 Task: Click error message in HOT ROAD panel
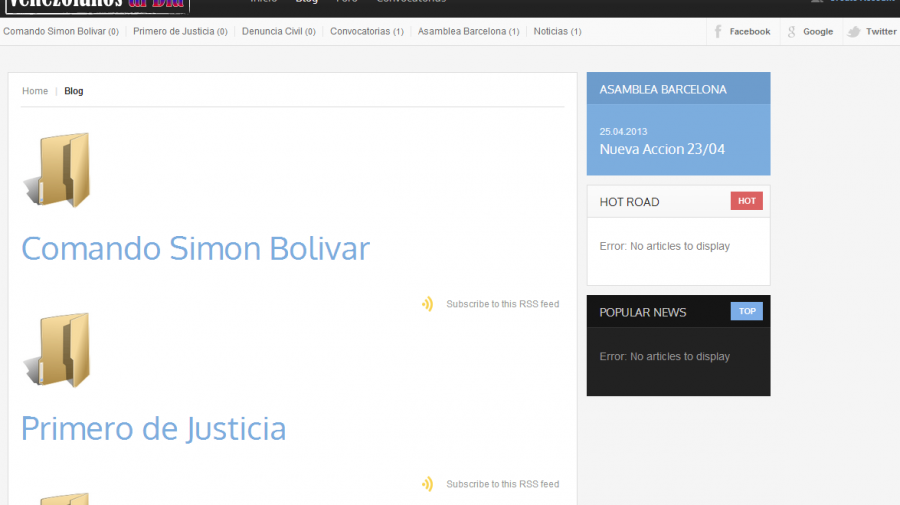[665, 246]
